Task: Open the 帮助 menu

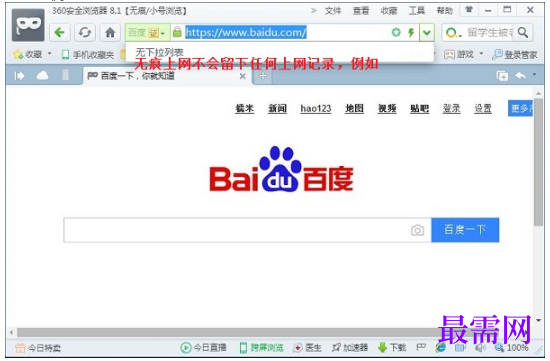Action: (444, 11)
